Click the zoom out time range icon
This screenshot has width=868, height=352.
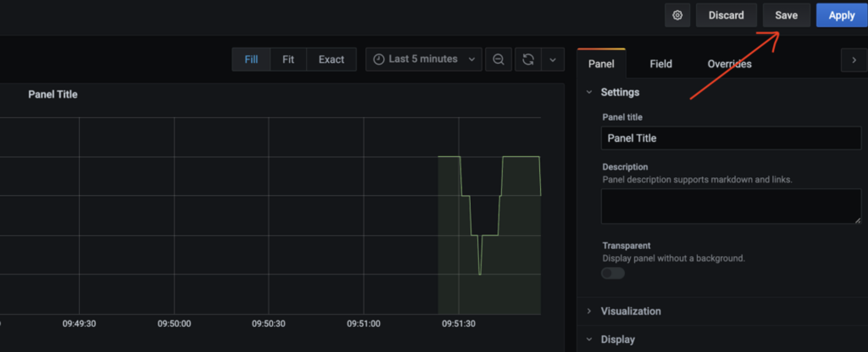(498, 59)
